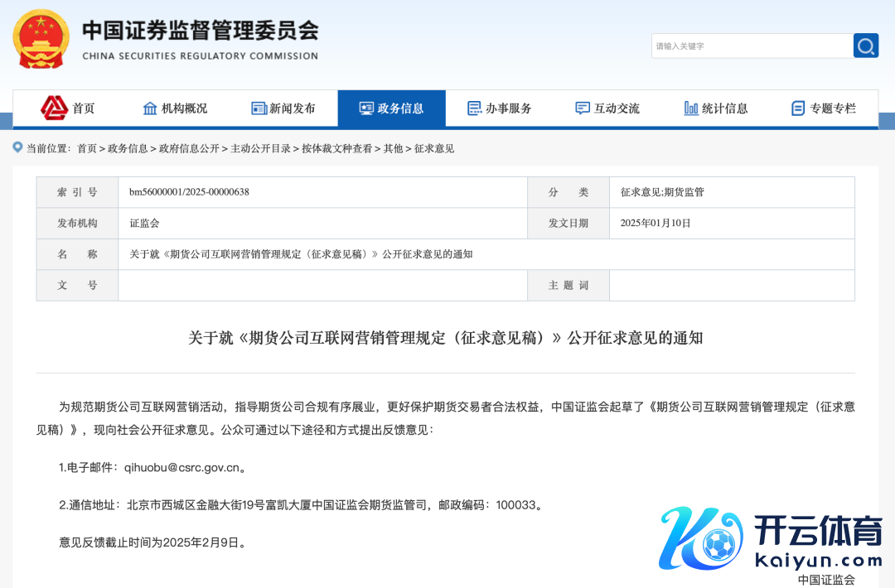The image size is (895, 588).
Task: Click the location pin icon in breadcrumb
Action: coord(17,147)
